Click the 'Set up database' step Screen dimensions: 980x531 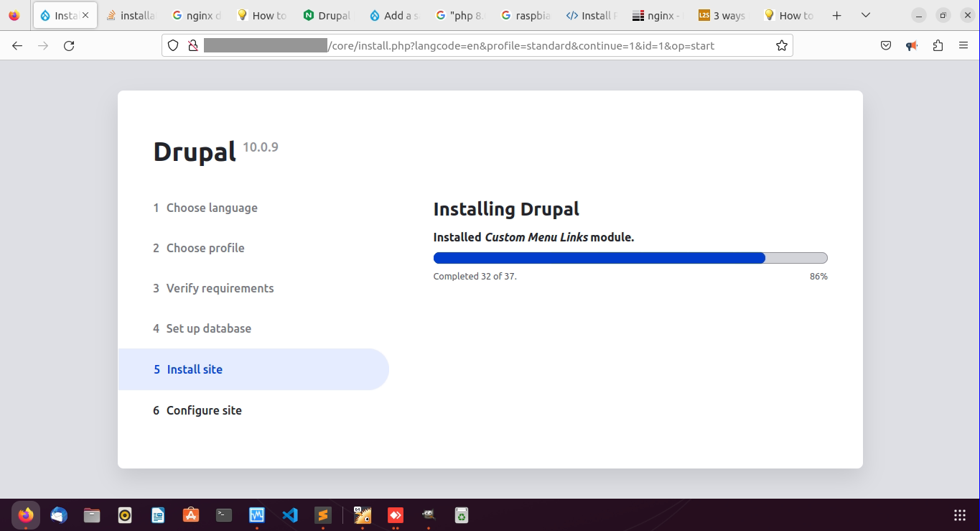(208, 328)
